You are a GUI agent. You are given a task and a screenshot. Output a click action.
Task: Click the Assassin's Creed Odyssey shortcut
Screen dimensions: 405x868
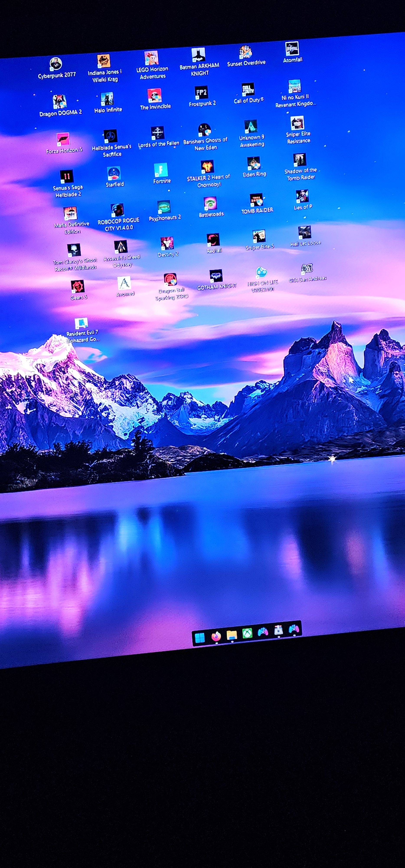(x=121, y=247)
